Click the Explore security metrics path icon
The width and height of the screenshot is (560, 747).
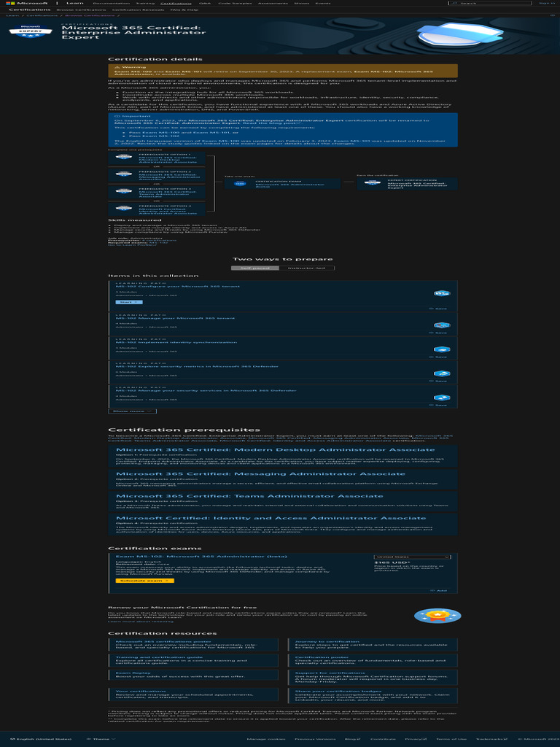click(442, 373)
